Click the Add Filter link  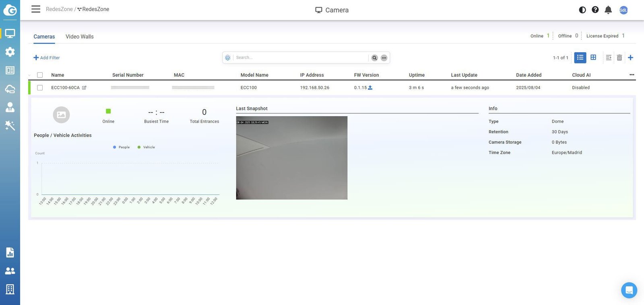click(47, 57)
